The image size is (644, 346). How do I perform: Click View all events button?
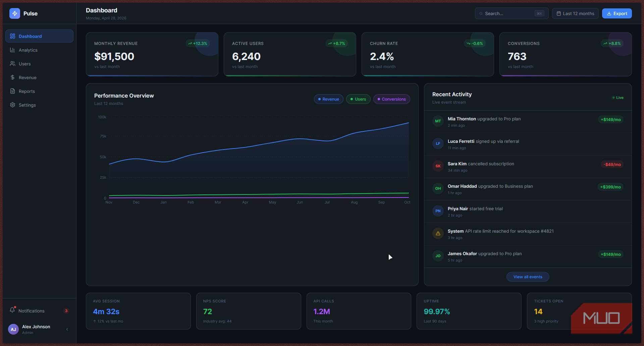pyautogui.click(x=528, y=277)
